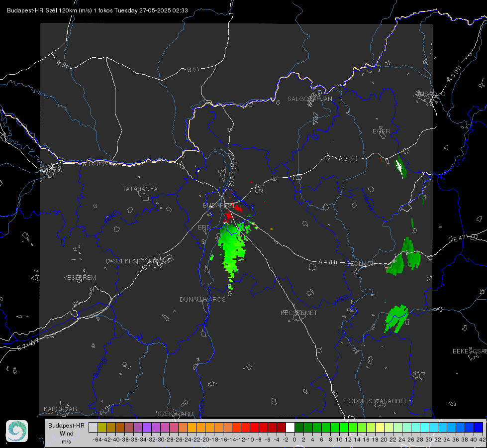The width and height of the screenshot is (487, 448).
Task: Click the KECSKEMÉT city label
Action: (x=299, y=313)
